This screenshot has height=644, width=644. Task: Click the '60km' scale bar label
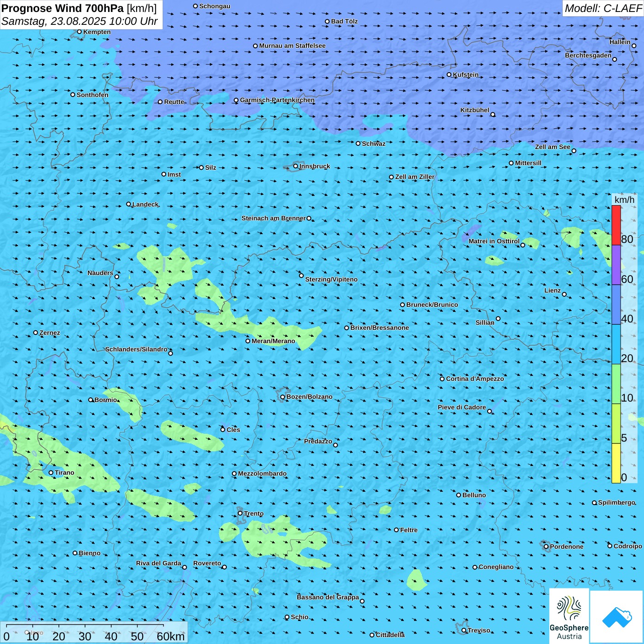(171, 636)
